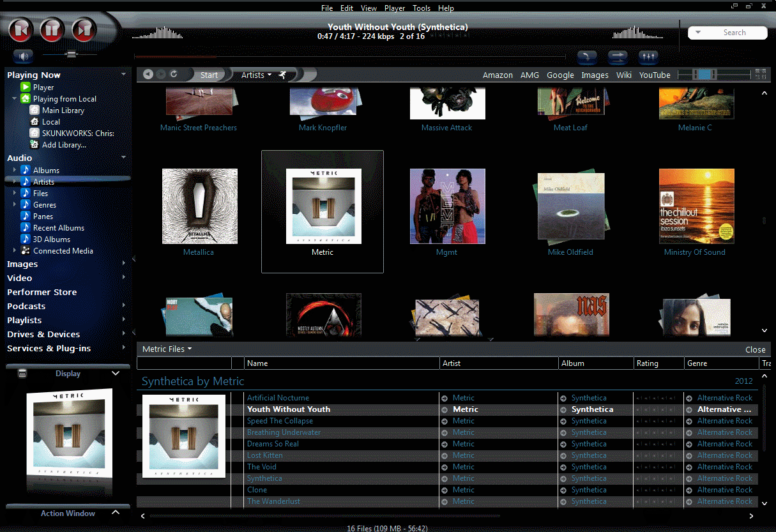Image resolution: width=776 pixels, height=532 pixels.
Task: Open the equalizer DSP button
Action: point(648,57)
